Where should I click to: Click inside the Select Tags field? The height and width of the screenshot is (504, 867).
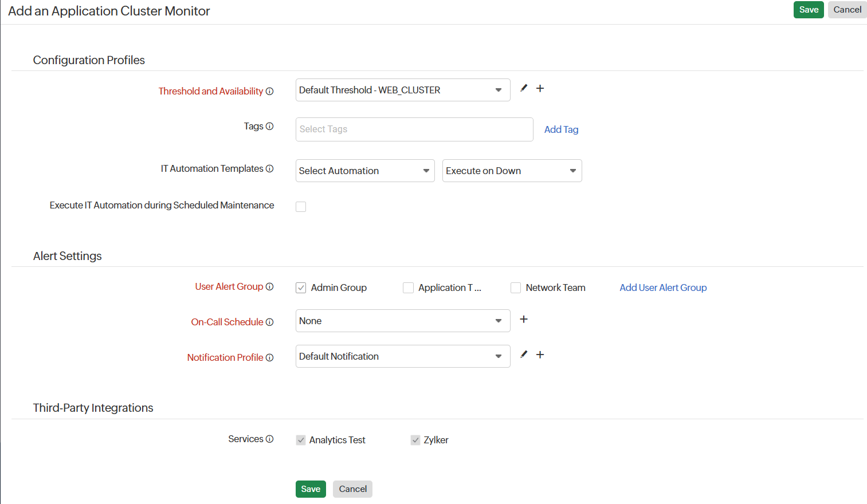(414, 129)
